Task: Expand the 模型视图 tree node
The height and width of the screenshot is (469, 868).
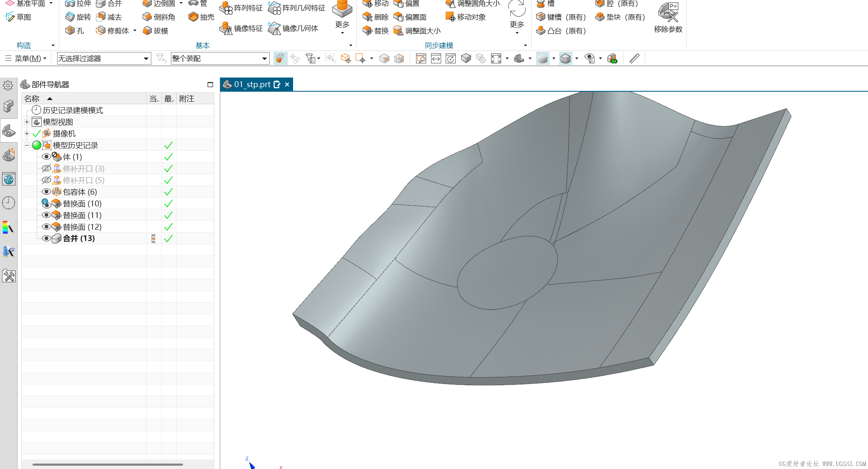Action: (x=27, y=121)
